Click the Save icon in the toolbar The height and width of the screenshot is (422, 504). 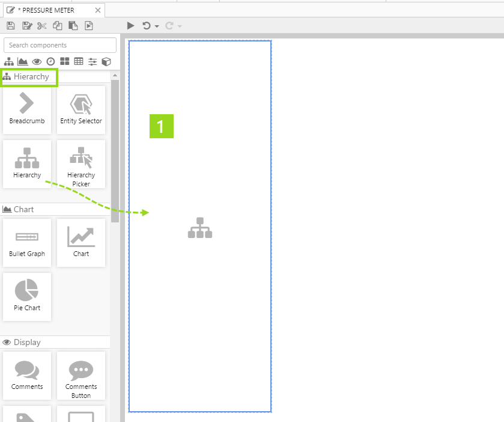(10, 25)
